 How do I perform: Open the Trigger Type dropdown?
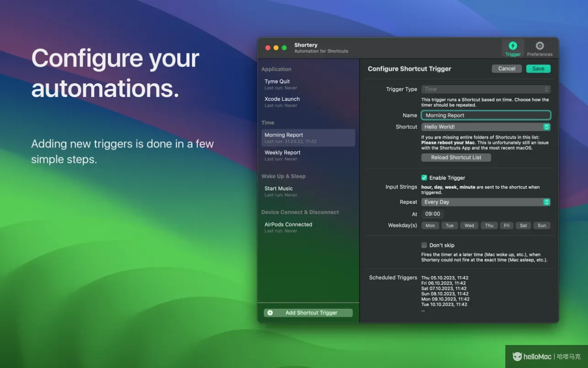click(486, 89)
